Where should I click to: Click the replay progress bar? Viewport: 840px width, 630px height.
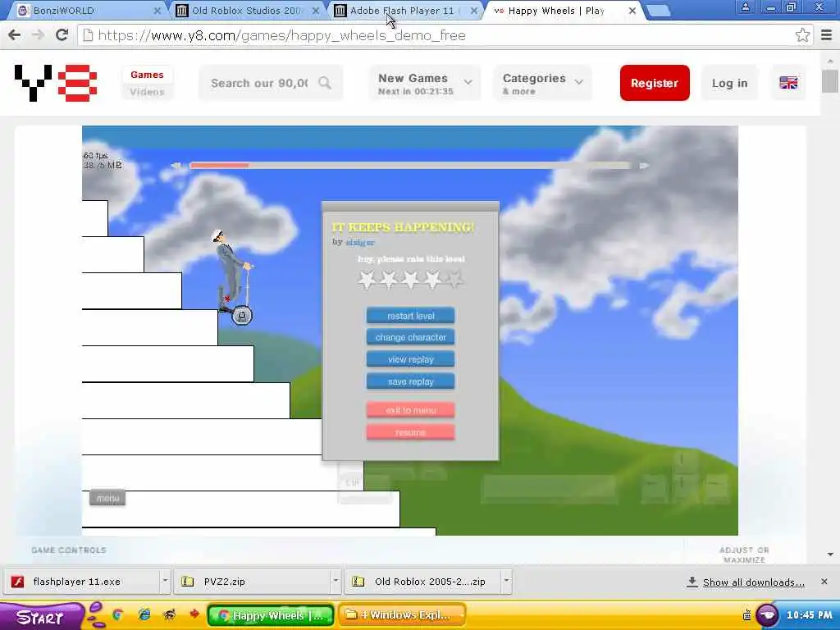(410, 166)
